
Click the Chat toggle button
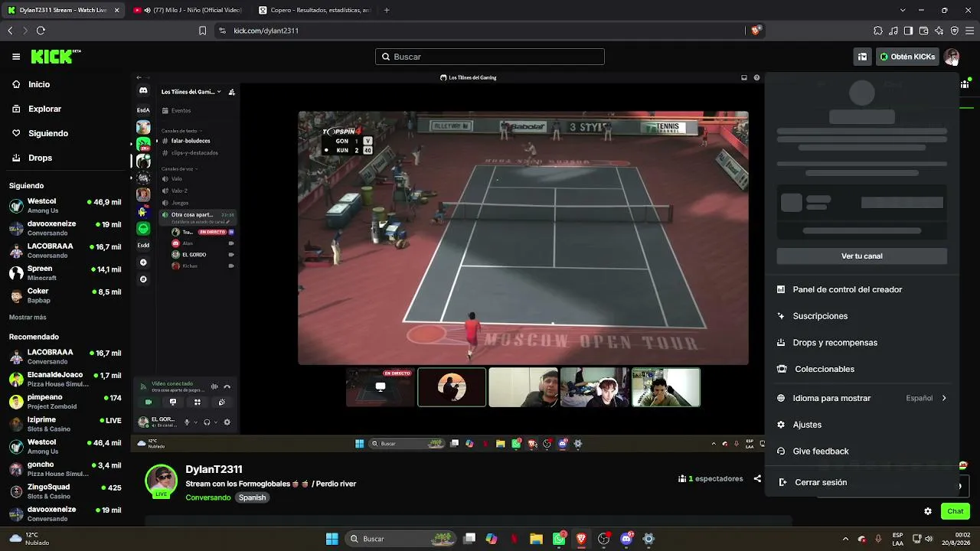[955, 511]
